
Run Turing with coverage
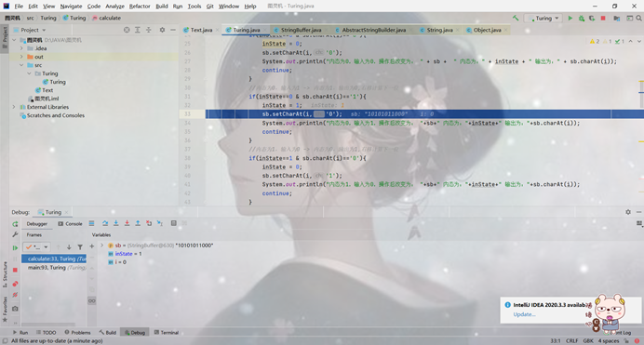(592, 18)
